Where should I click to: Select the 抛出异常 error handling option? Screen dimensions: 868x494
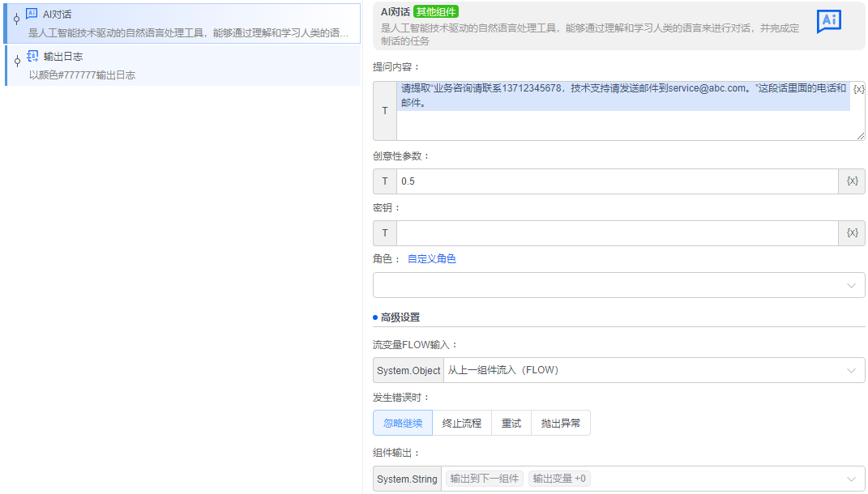coord(560,423)
